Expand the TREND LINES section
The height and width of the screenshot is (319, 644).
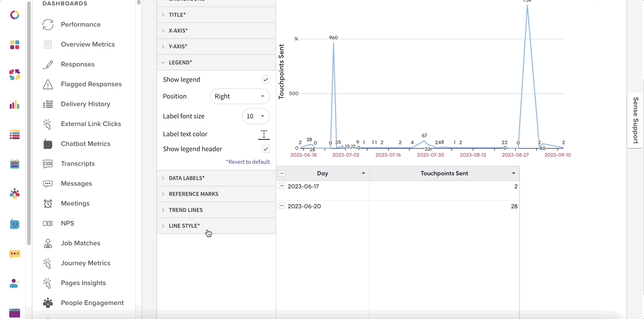point(216,210)
